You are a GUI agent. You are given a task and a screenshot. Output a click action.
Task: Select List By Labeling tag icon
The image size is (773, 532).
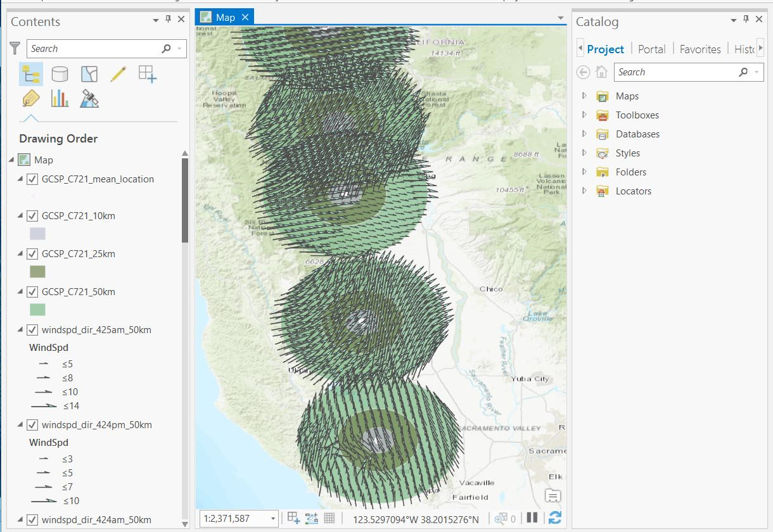(x=30, y=99)
